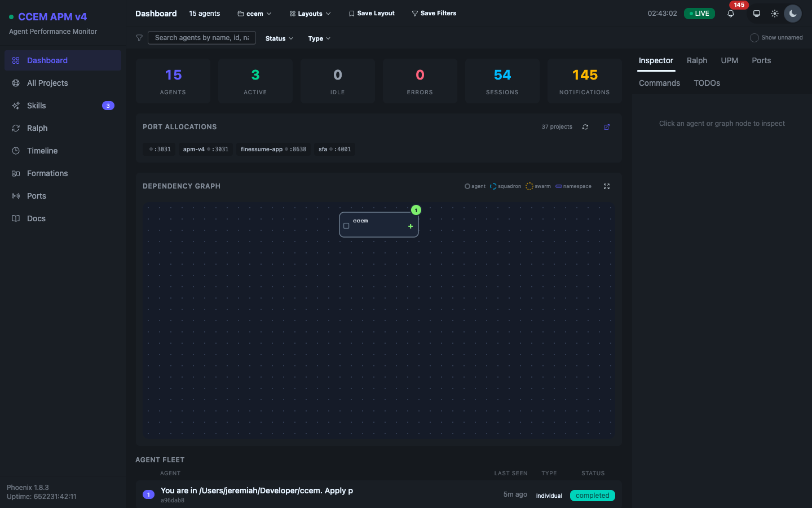
Task: Click the Timeline clock icon
Action: (16, 151)
